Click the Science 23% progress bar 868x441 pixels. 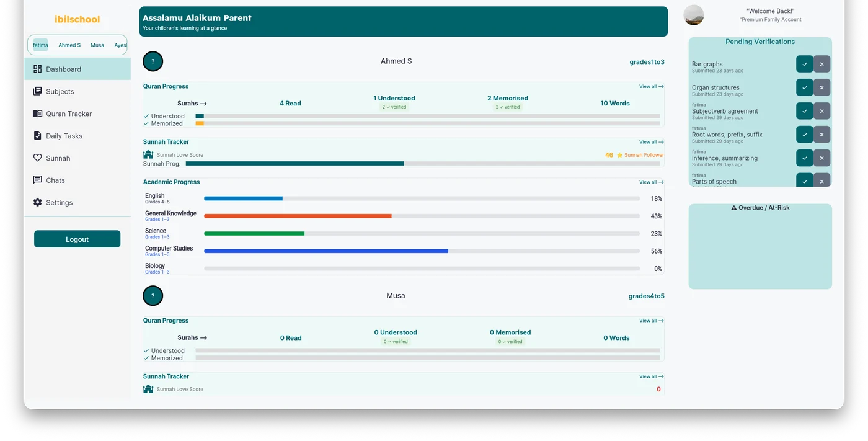tap(422, 234)
